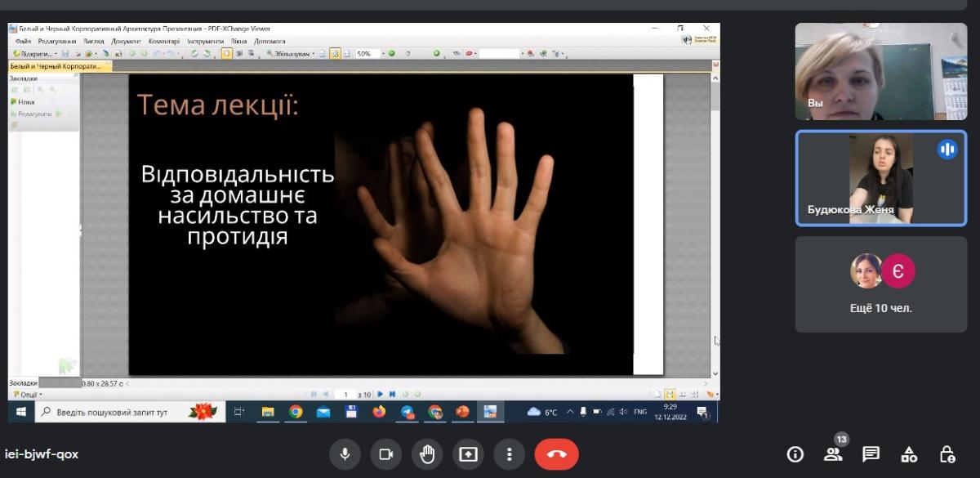Click the ENG language indicator

[x=640, y=412]
